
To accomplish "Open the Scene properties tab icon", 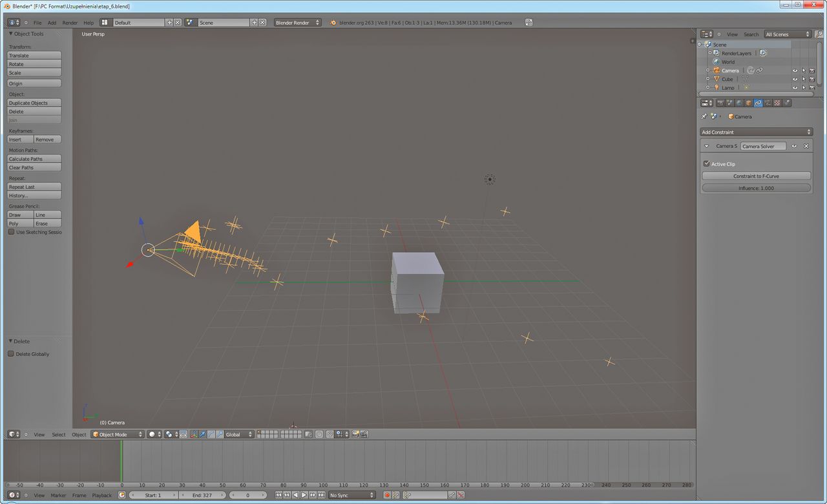I will point(729,103).
